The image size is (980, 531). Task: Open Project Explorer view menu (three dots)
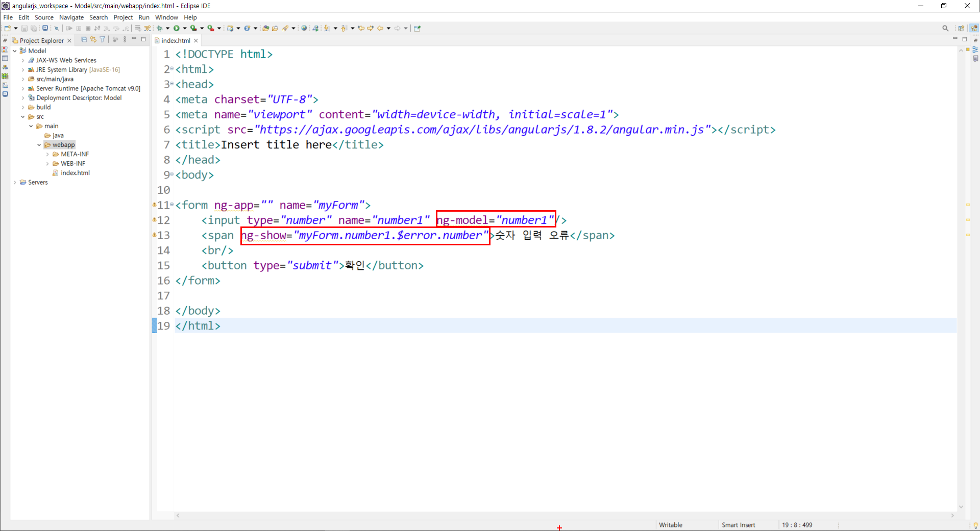click(125, 39)
